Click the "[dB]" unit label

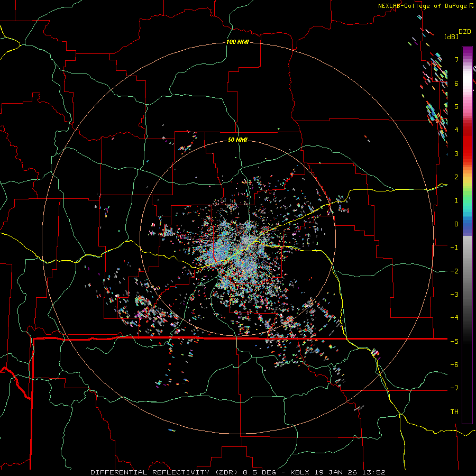pyautogui.click(x=451, y=36)
